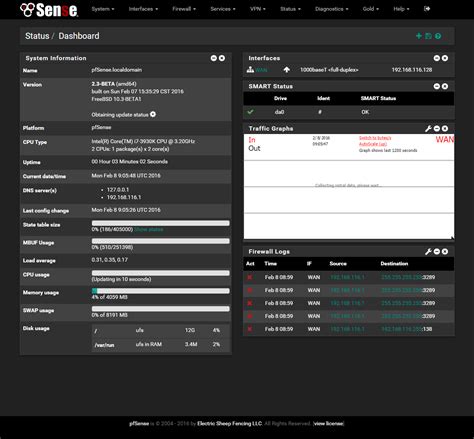Collapse the Traffic Graphs widget
Image resolution: width=474 pixels, height=439 pixels.
[437, 128]
